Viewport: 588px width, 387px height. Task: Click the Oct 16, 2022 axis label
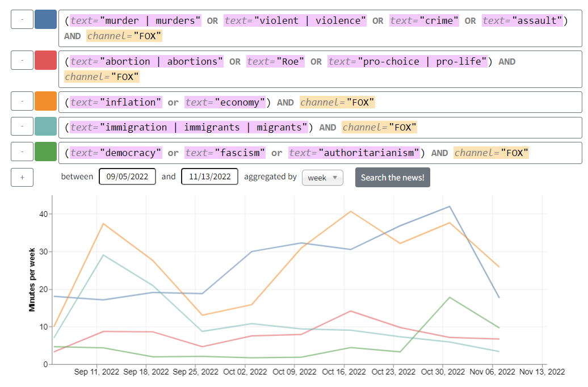click(x=344, y=372)
